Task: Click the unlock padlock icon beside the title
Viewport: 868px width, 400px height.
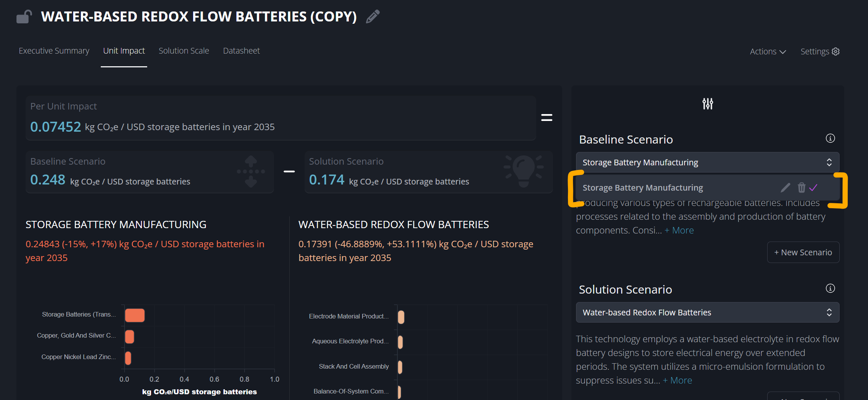Action: (x=24, y=16)
